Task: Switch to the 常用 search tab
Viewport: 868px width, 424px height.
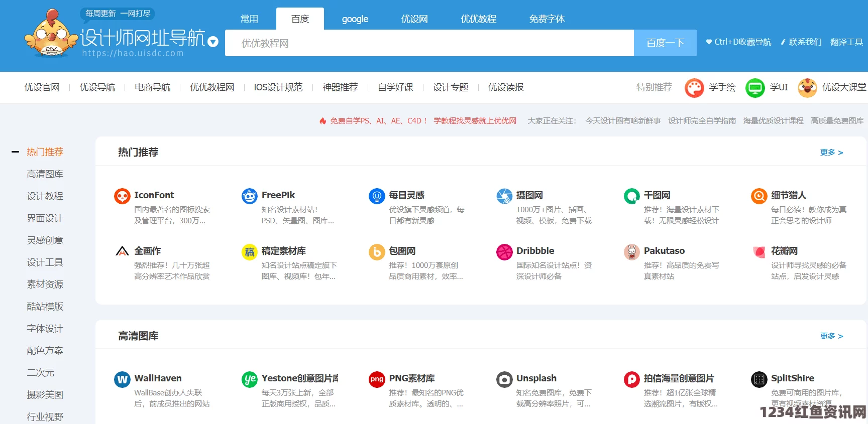Action: [249, 19]
